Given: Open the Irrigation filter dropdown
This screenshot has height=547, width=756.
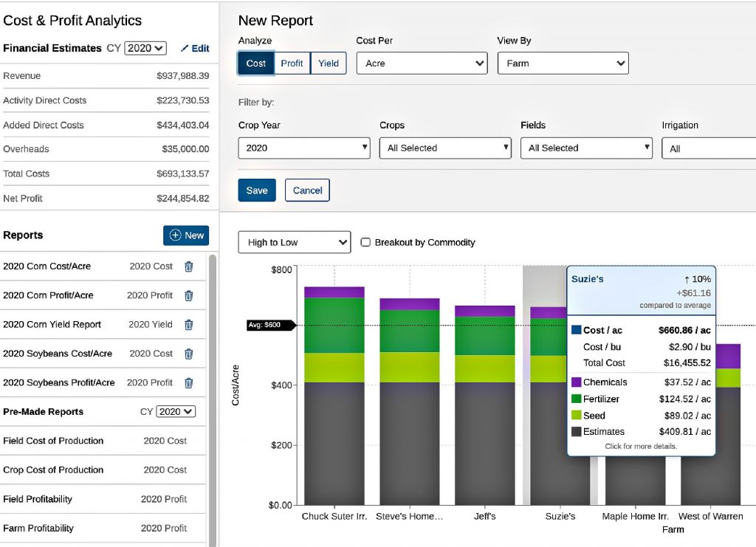Looking at the screenshot, I should tap(720, 148).
